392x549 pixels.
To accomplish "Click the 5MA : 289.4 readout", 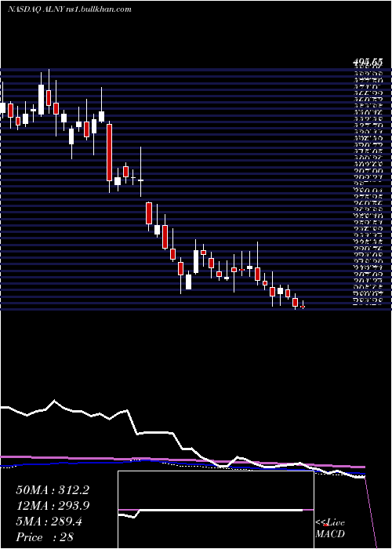I will tap(49, 522).
